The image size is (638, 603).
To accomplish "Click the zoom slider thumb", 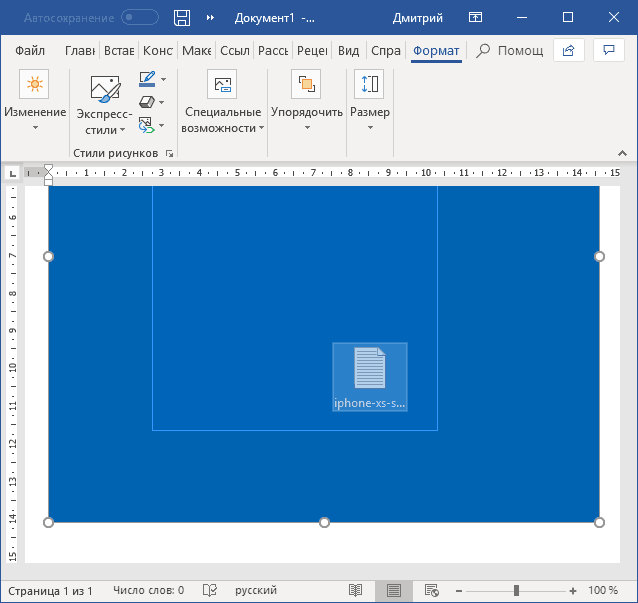I will pos(516,590).
